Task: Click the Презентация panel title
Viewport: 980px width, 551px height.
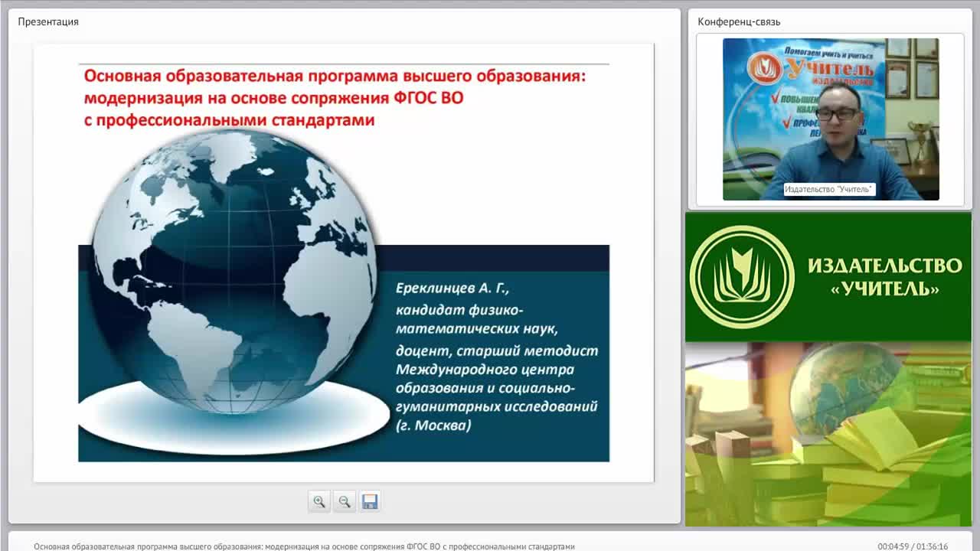Action: [x=48, y=21]
